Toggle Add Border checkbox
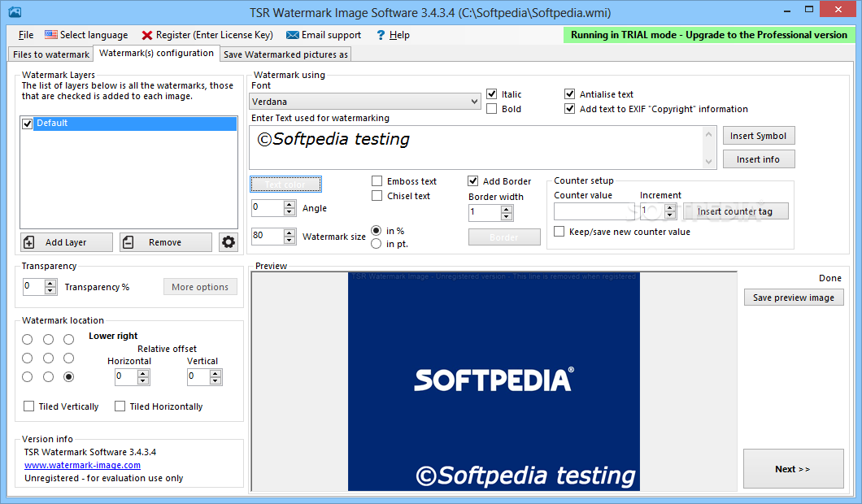Screen dimensions: 862x504 point(472,180)
